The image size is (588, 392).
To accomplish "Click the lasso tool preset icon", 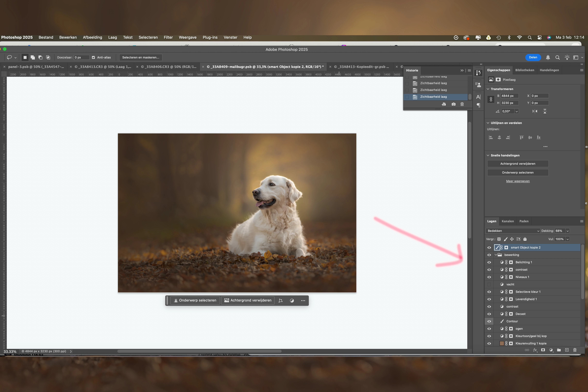I will (9, 58).
